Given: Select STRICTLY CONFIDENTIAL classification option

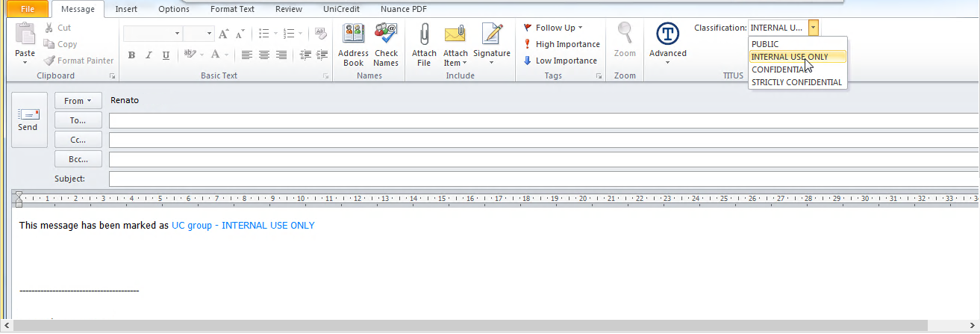Looking at the screenshot, I should [x=796, y=82].
